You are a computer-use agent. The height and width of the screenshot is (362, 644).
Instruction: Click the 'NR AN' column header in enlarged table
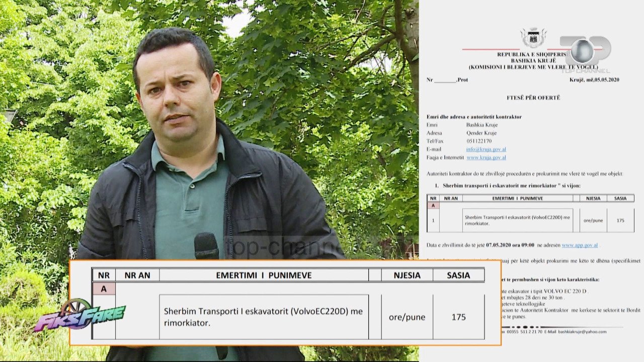click(137, 275)
